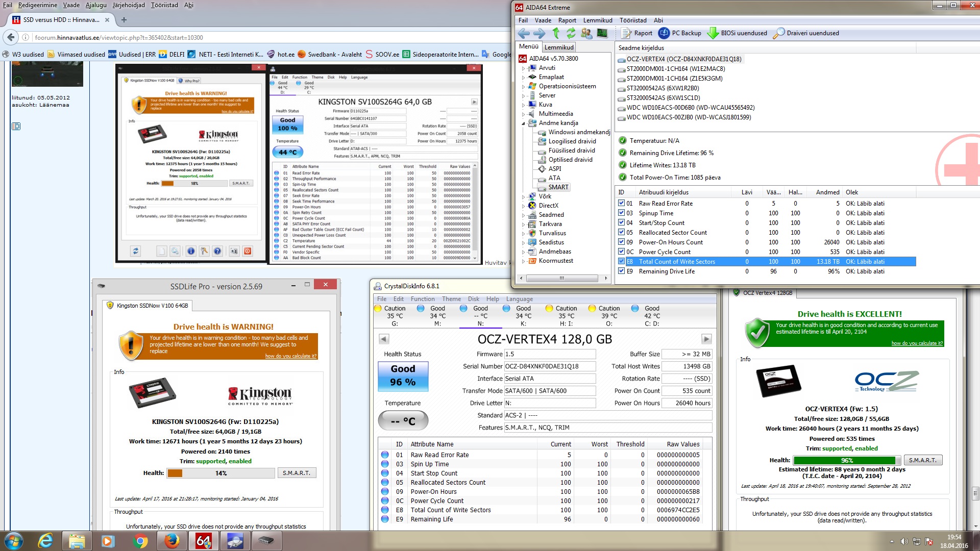The height and width of the screenshot is (551, 980).
Task: Open the Function menu in CrystalDiskInfo
Action: click(x=423, y=299)
